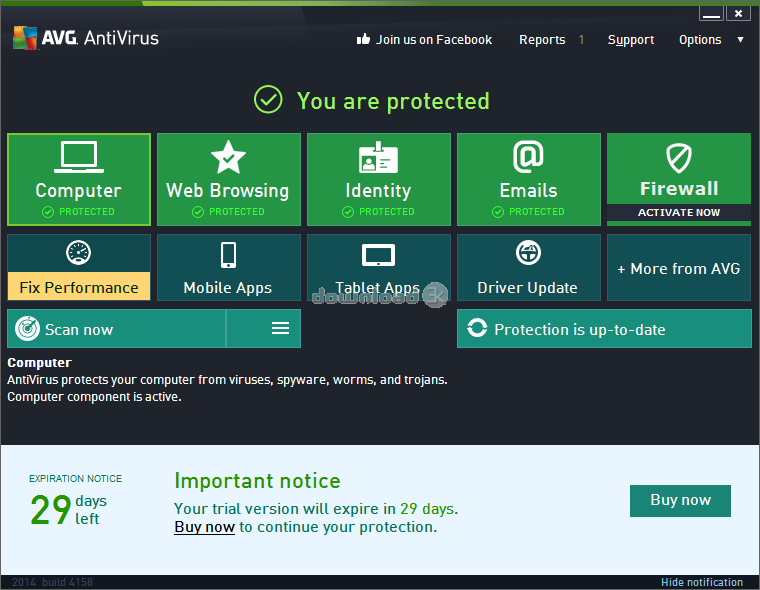Select the Identity card icon
This screenshot has height=590, width=760.
pyautogui.click(x=378, y=157)
